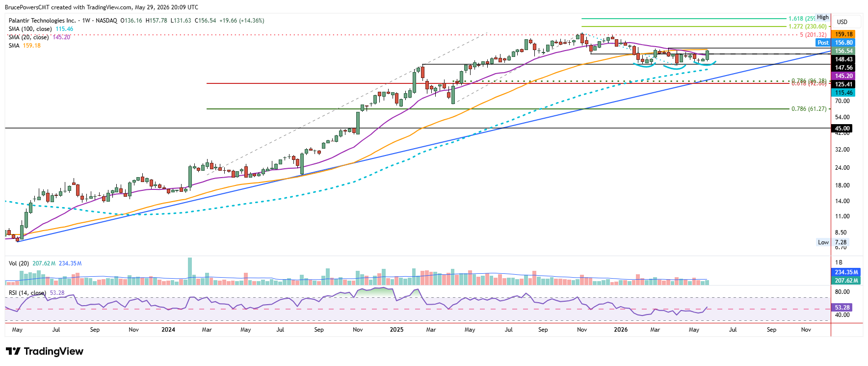Click the orange 159.18 price axis tag
868x366 pixels.
843,34
